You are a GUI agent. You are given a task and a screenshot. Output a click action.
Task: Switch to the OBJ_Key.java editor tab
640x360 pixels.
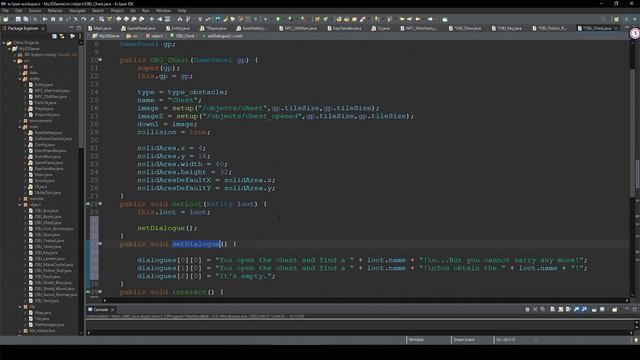506,28
